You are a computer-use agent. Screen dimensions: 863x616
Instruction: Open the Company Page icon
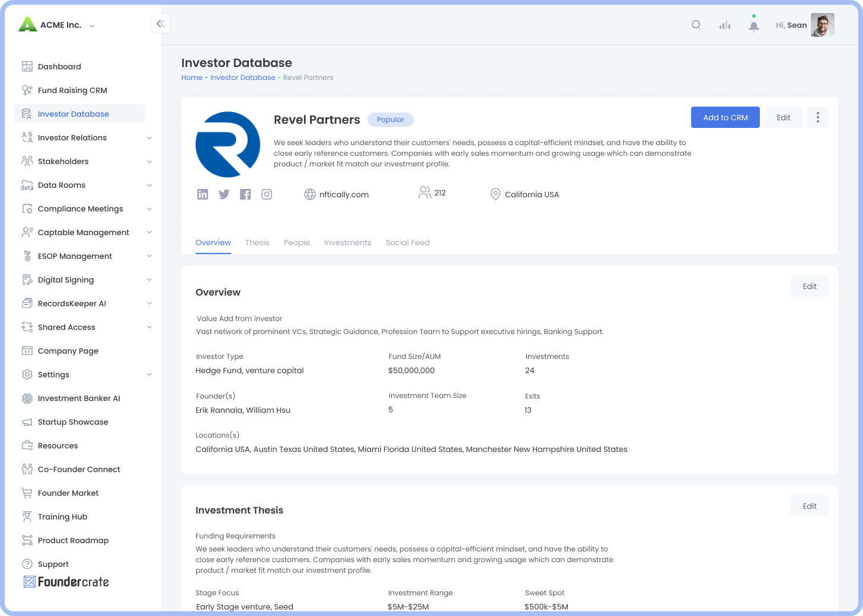(x=27, y=351)
